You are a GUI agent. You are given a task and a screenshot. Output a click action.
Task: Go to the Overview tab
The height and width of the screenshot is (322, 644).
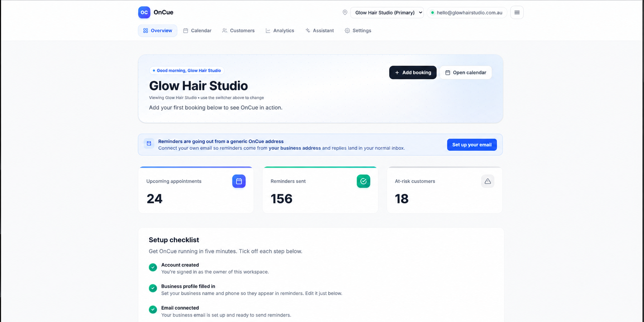coord(158,30)
